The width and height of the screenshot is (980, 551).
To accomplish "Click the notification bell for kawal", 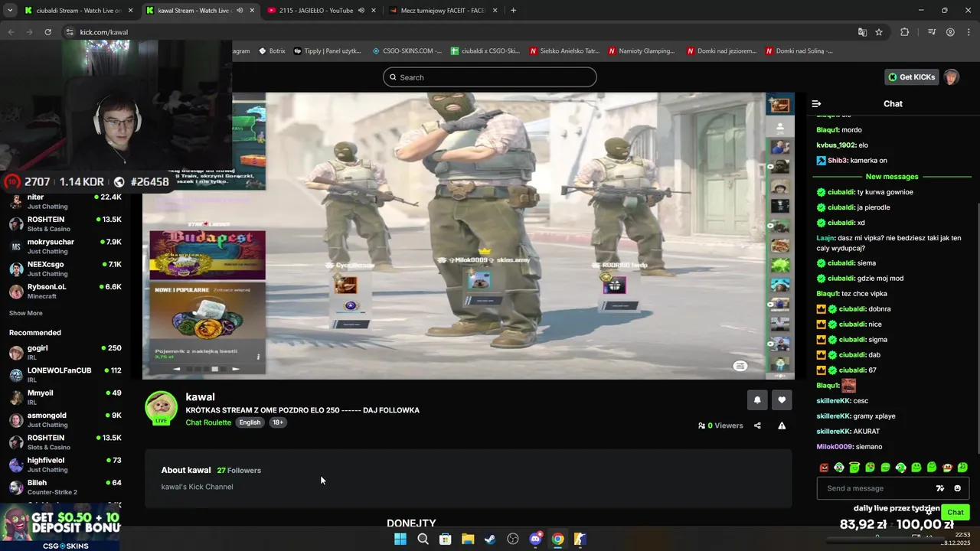I will (x=757, y=399).
